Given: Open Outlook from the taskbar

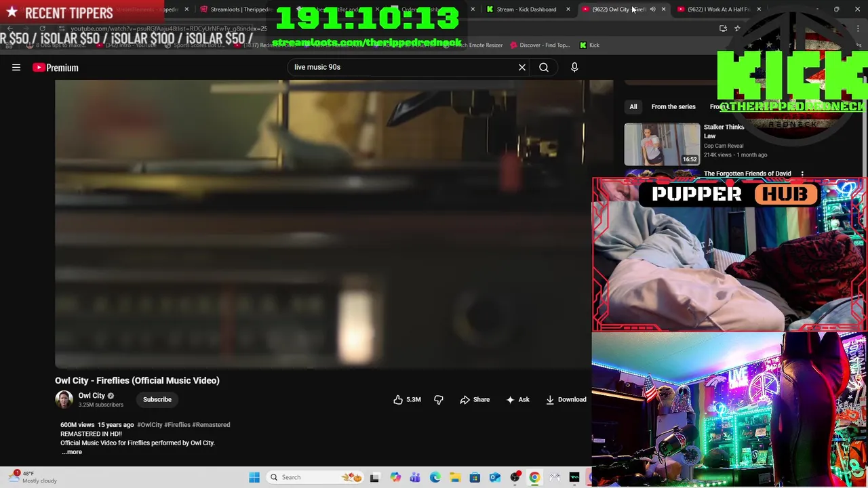Looking at the screenshot, I should pos(495,477).
